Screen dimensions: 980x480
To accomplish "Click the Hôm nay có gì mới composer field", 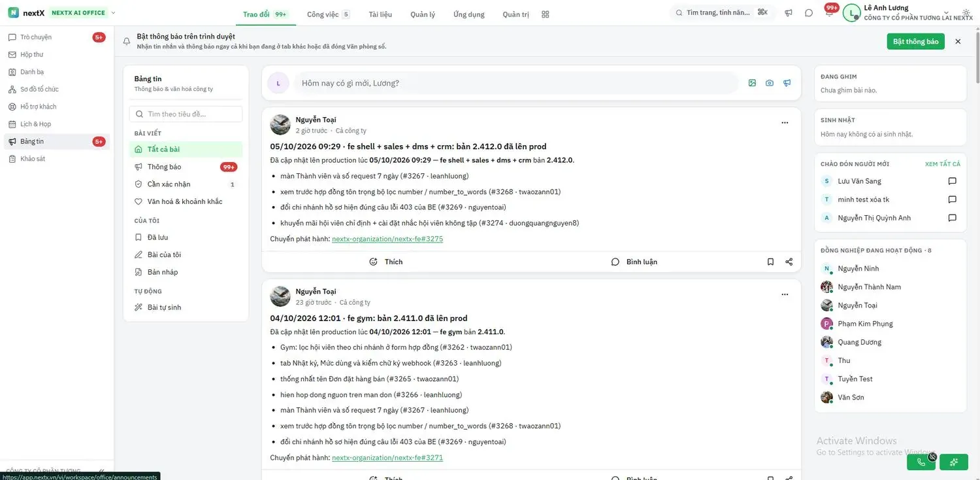I will point(516,83).
